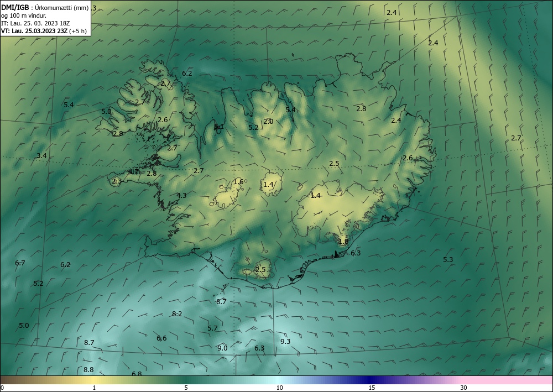Click the map value 5.7
Image resolution: width=553 pixels, height=392 pixels.
point(212,328)
